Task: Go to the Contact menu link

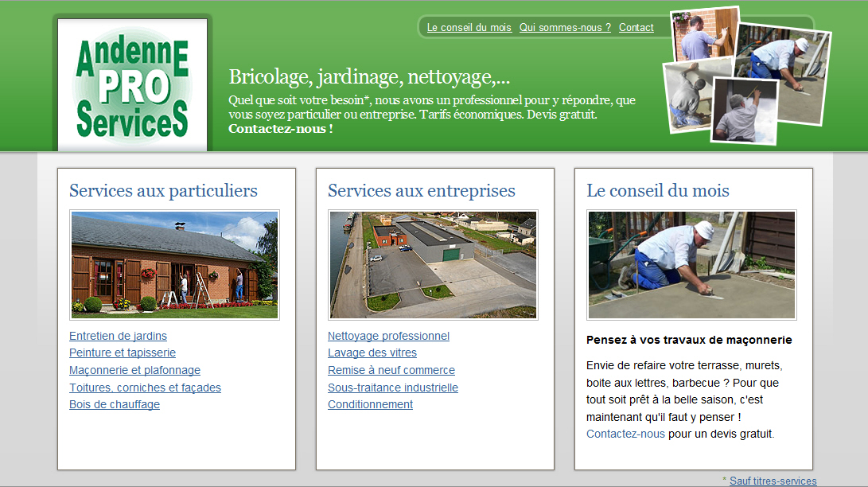Action: 636,28
